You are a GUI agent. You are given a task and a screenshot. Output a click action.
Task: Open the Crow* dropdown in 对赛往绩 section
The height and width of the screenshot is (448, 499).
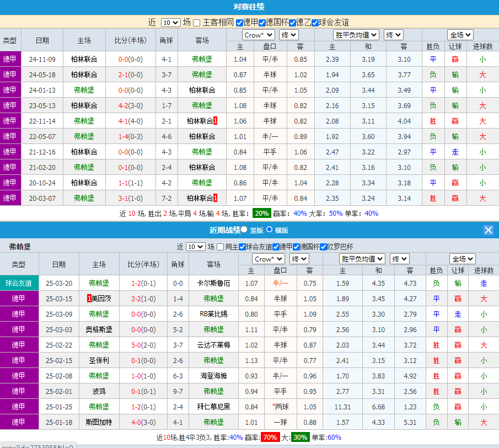click(x=259, y=35)
